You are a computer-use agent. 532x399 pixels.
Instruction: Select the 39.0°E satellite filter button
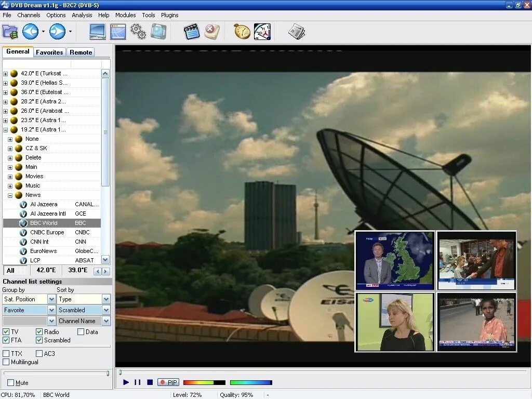point(78,270)
